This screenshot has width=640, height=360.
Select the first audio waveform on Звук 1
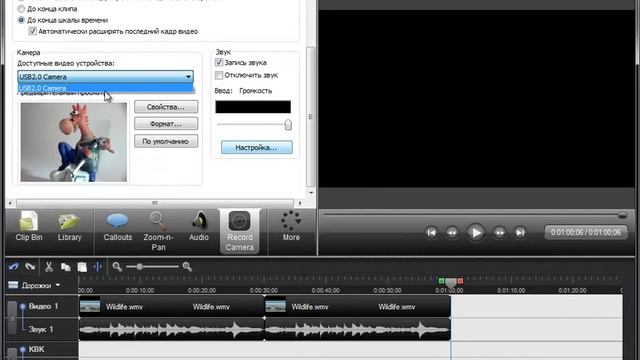click(x=171, y=329)
